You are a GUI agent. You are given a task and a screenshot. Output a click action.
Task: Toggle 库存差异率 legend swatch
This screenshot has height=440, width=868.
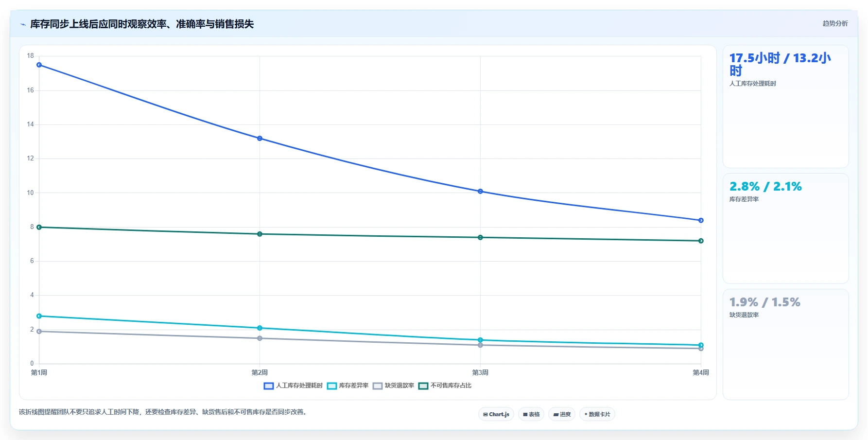coord(332,386)
